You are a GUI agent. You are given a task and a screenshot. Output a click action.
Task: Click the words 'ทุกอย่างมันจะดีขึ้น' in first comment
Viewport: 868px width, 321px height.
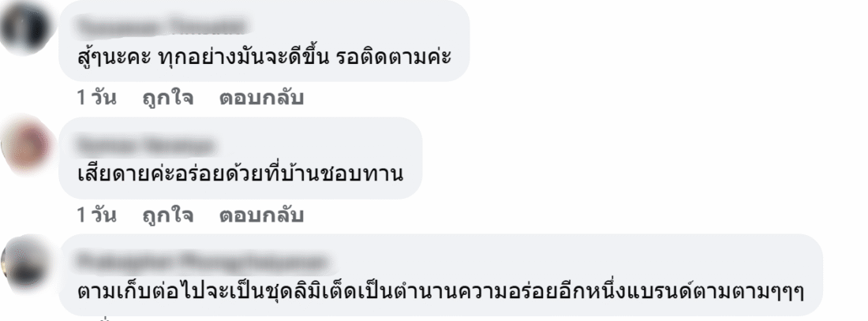[x=243, y=57]
